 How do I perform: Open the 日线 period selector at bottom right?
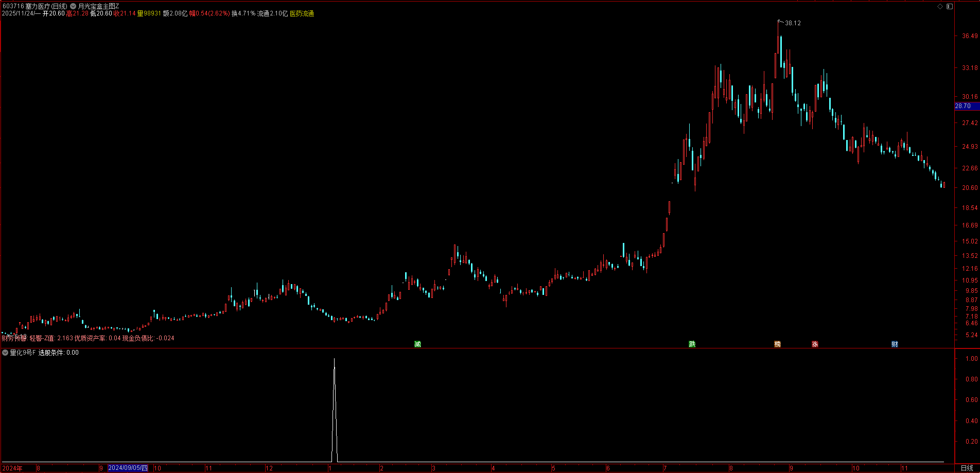pyautogui.click(x=967, y=468)
